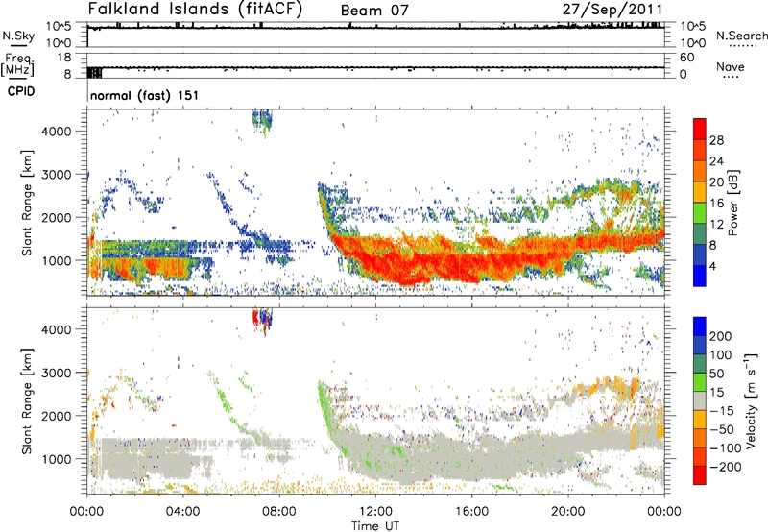The image size is (768, 532).
Task: Click the black frequency bars at the start of day
Action: click(94, 72)
